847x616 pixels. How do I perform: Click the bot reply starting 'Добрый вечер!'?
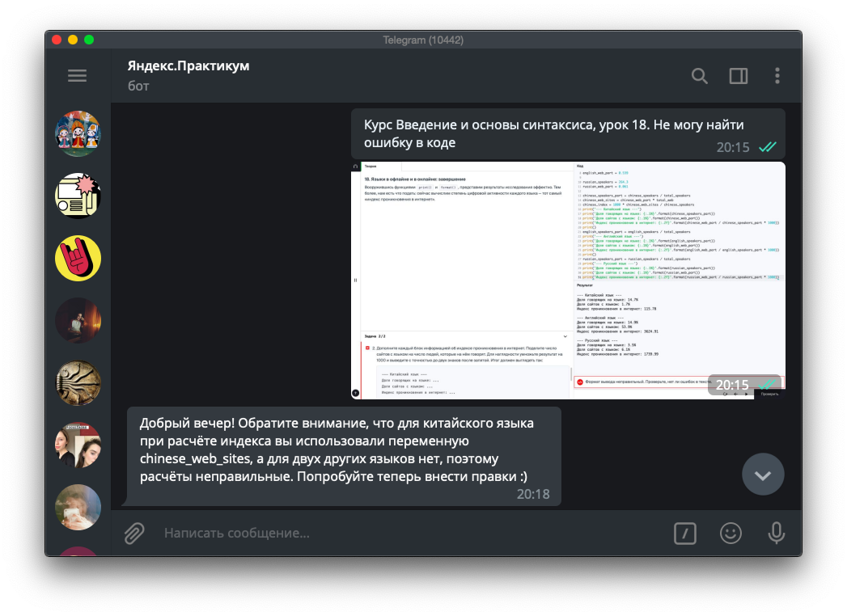(x=344, y=456)
